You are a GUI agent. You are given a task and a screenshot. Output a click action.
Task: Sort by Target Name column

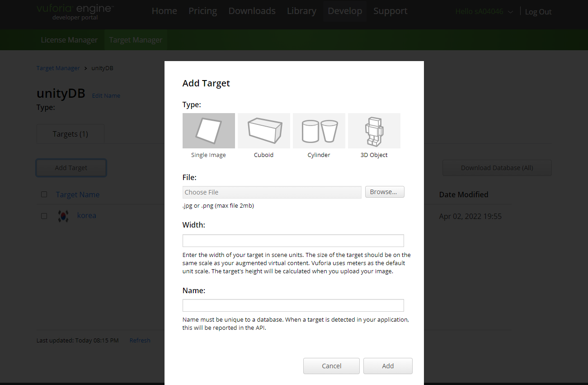(78, 195)
